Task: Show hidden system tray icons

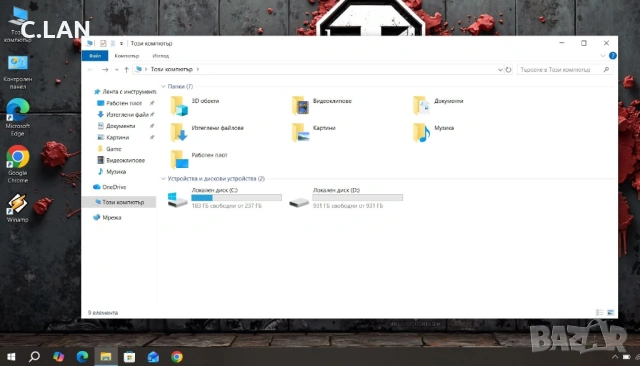Action: tap(615, 357)
